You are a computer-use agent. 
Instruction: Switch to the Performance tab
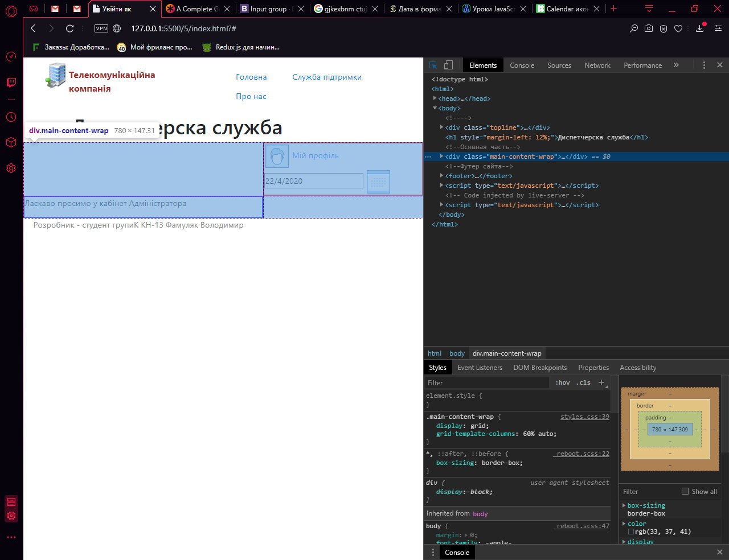coord(642,65)
